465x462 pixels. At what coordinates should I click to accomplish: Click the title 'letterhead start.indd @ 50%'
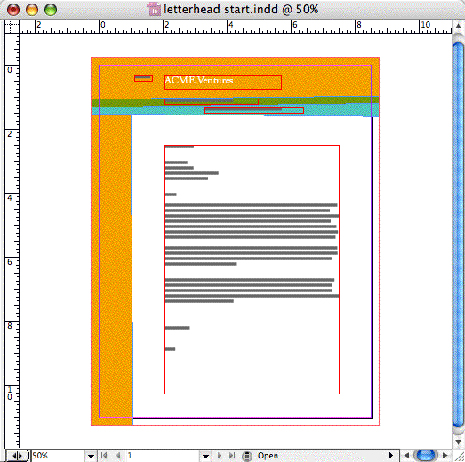pyautogui.click(x=241, y=9)
